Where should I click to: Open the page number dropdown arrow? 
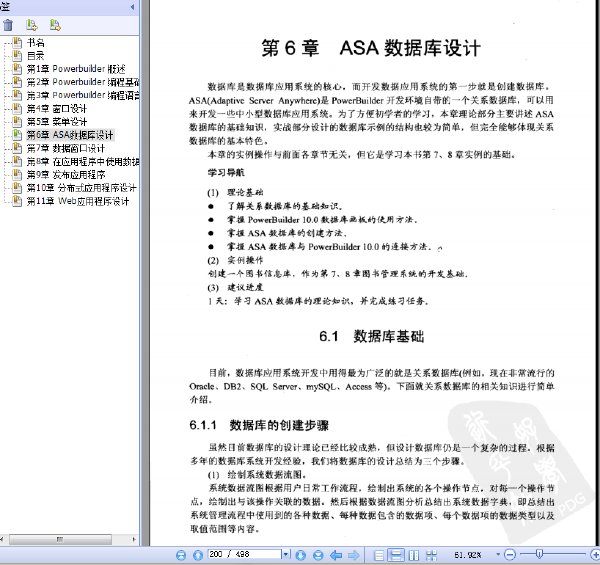pos(285,554)
